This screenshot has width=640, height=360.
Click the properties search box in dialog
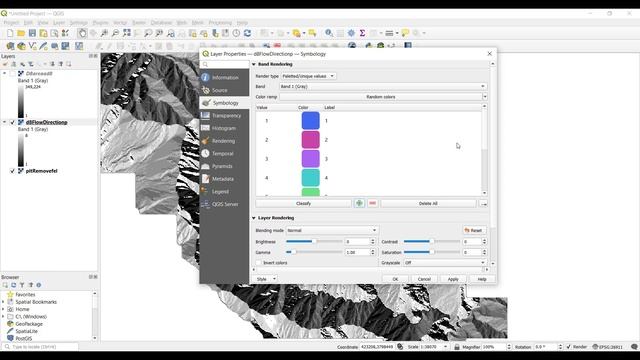224,64
